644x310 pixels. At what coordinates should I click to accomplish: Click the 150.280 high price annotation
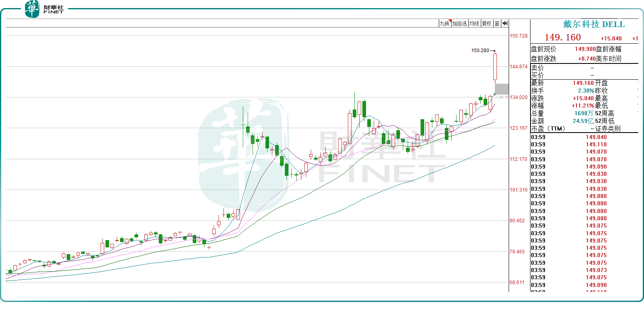click(x=480, y=51)
